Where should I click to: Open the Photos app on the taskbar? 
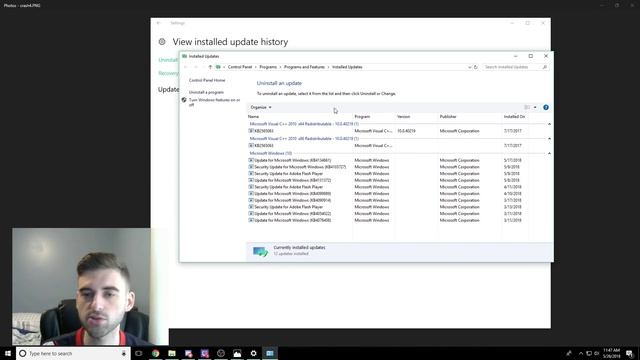pos(237,353)
